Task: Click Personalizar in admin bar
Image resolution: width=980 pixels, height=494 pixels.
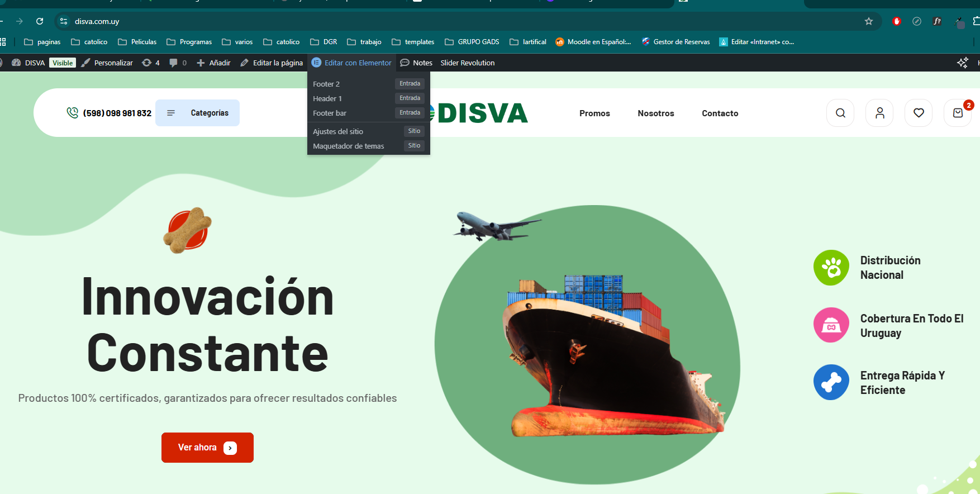Action: [107, 63]
